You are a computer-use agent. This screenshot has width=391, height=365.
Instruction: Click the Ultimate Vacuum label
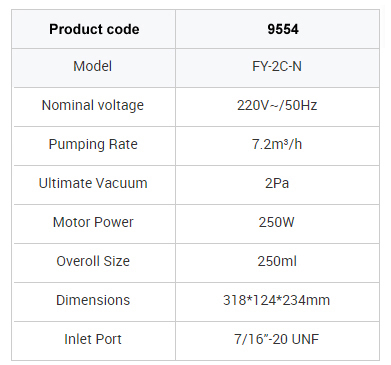click(93, 183)
